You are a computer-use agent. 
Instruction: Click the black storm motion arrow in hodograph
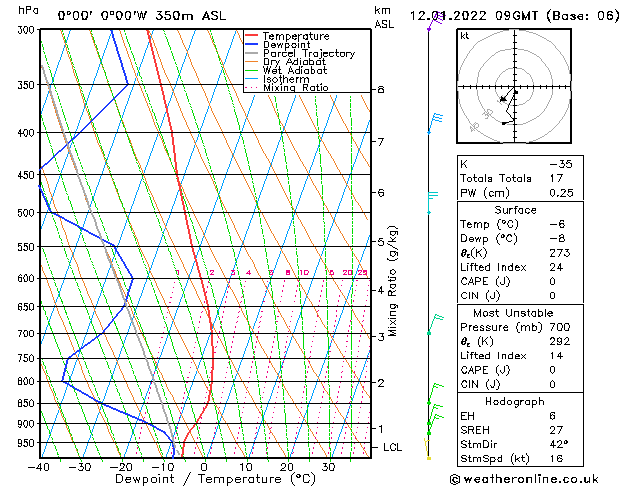(x=503, y=98)
